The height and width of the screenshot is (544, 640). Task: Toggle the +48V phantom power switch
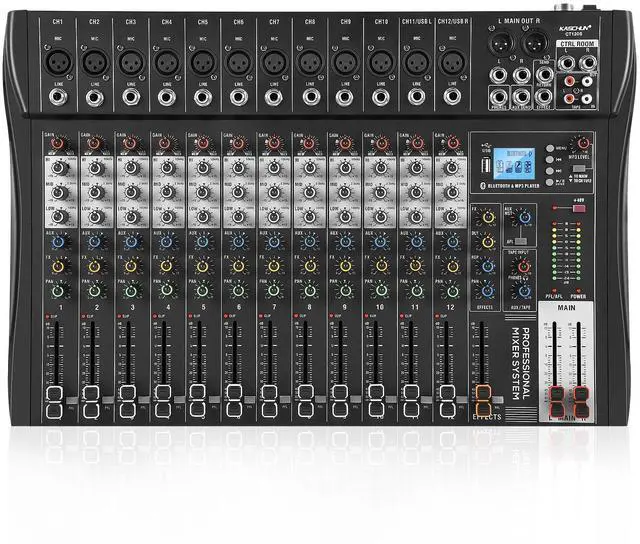point(579,209)
